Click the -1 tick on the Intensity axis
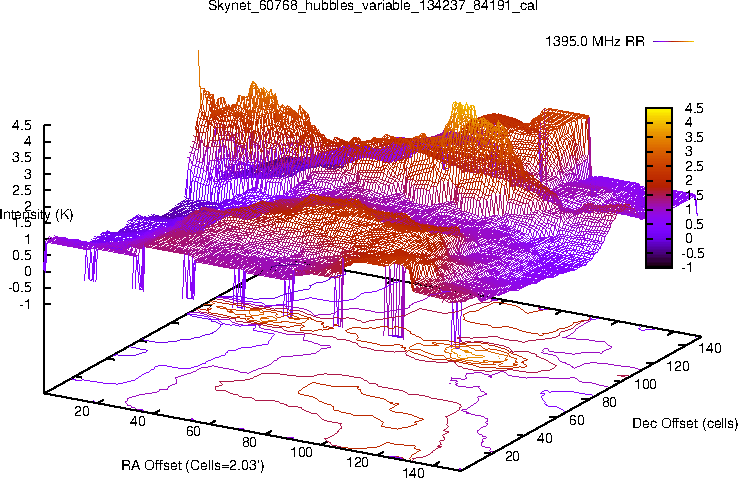The image size is (738, 478). click(x=25, y=304)
